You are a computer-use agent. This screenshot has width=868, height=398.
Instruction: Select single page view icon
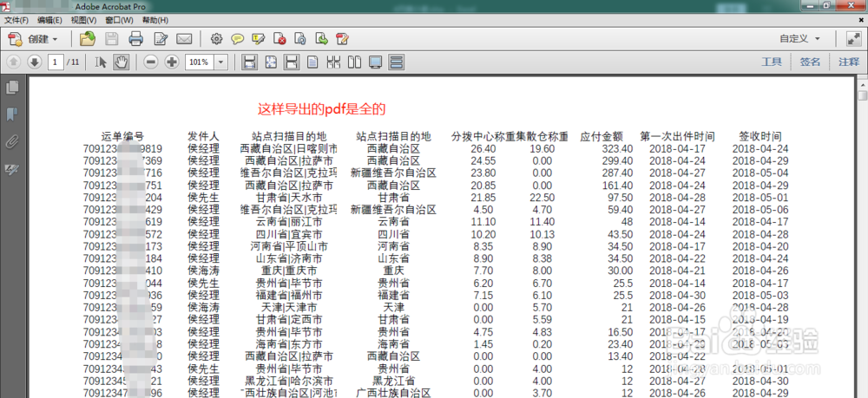tap(312, 62)
